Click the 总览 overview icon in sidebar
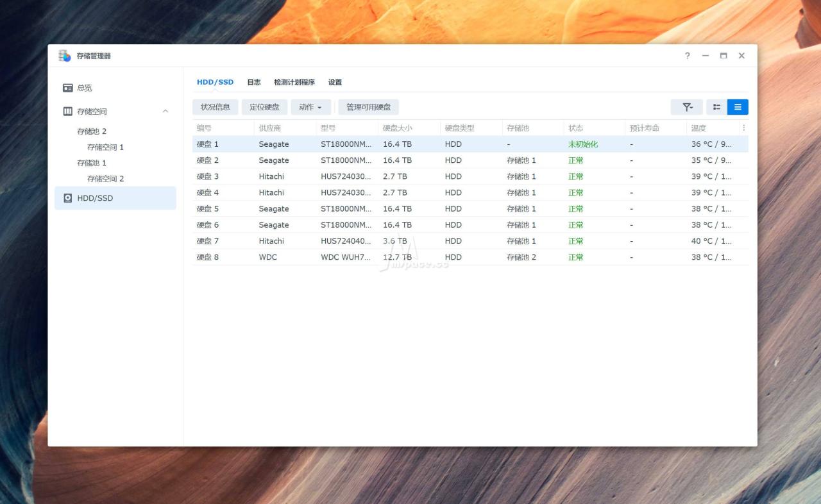821x504 pixels. pos(67,88)
